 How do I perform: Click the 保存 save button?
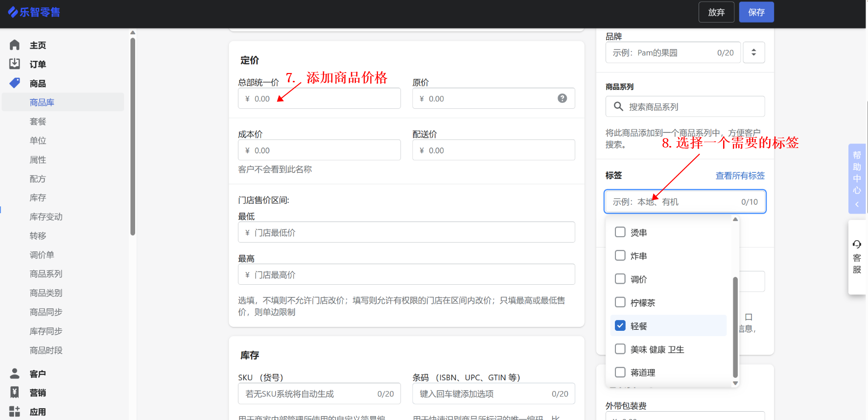pyautogui.click(x=756, y=12)
